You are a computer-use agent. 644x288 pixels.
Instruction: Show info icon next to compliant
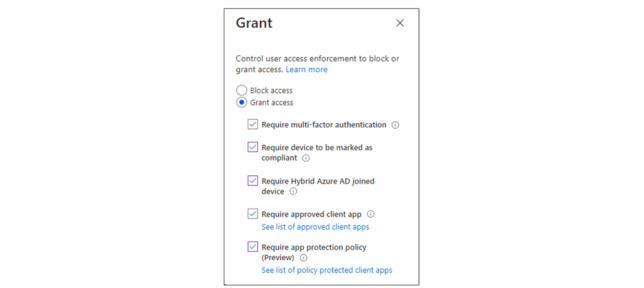[x=306, y=158]
